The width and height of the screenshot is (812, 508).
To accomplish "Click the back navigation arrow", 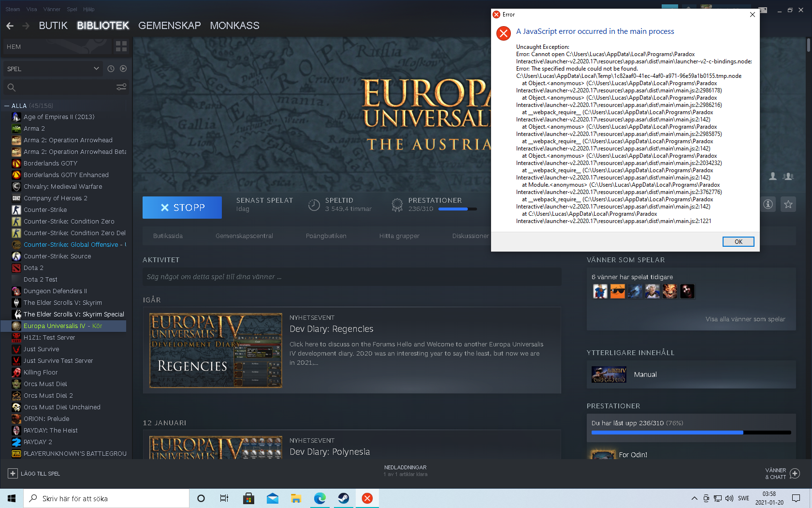I will point(10,26).
